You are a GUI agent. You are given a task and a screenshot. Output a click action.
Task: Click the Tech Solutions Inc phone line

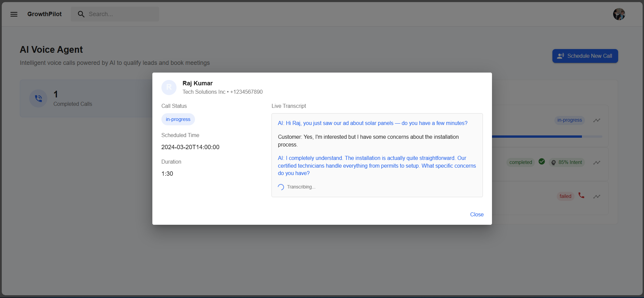(x=222, y=92)
